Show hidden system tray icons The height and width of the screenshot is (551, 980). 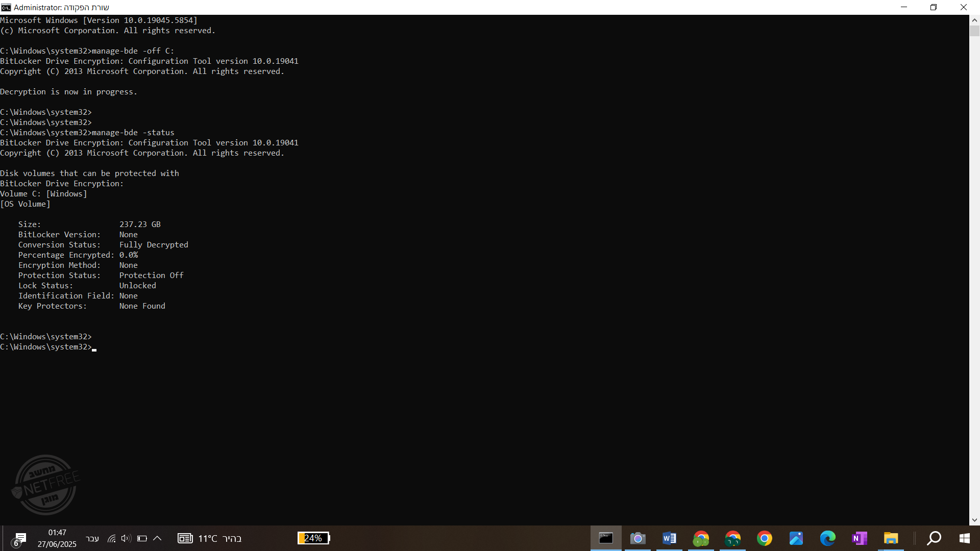click(157, 539)
